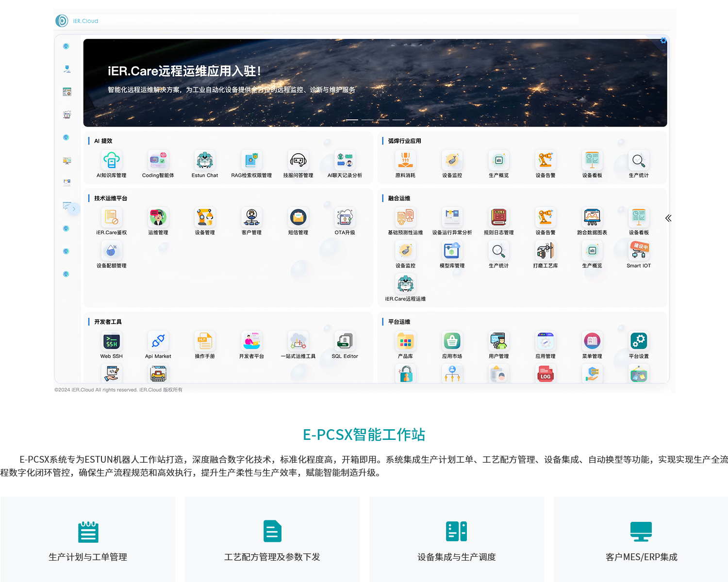This screenshot has width=728, height=582.
Task: Collapse right panel double chevron
Action: (x=668, y=218)
